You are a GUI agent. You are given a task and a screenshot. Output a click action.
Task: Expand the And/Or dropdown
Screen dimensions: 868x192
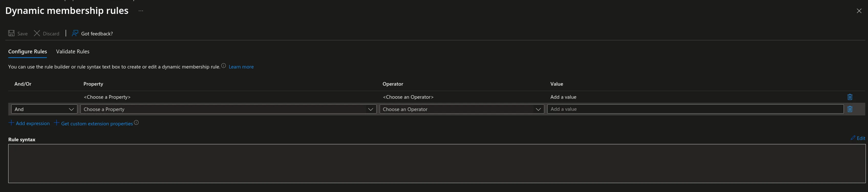pos(44,109)
